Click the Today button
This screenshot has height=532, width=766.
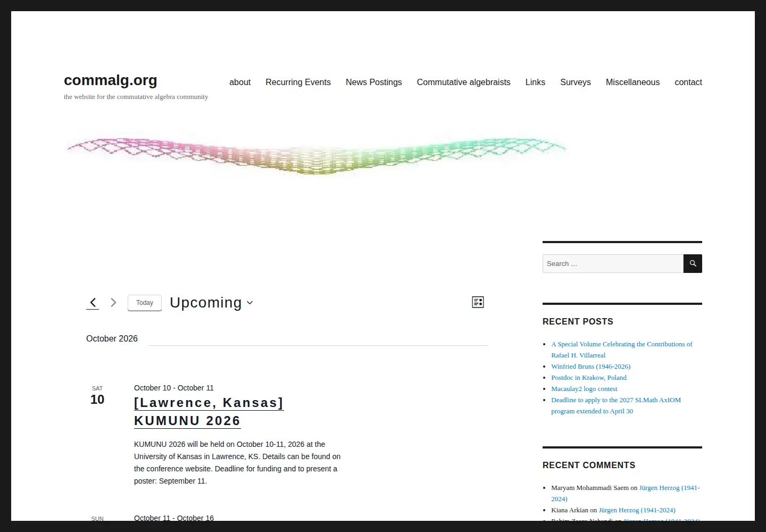click(145, 303)
